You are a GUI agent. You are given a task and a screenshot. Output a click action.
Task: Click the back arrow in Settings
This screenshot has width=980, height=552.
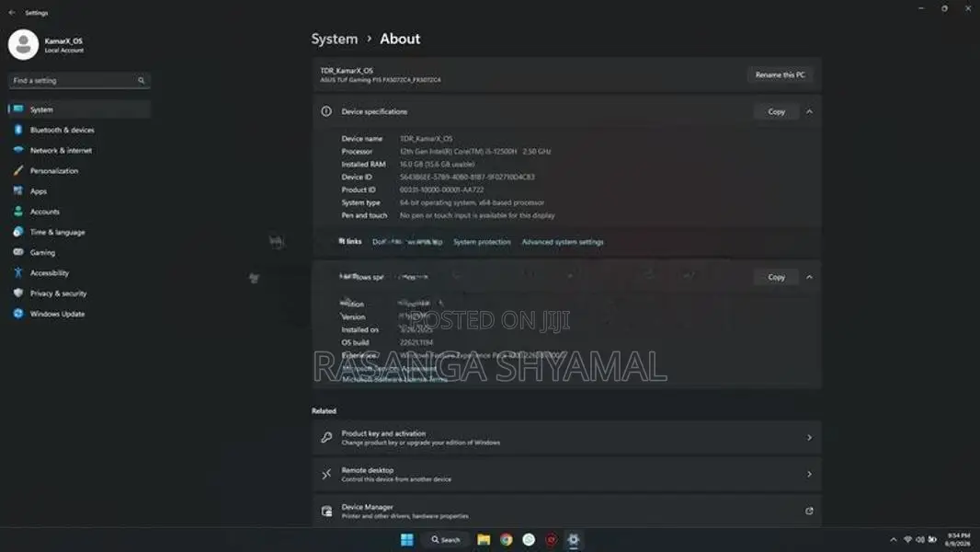coord(12,13)
